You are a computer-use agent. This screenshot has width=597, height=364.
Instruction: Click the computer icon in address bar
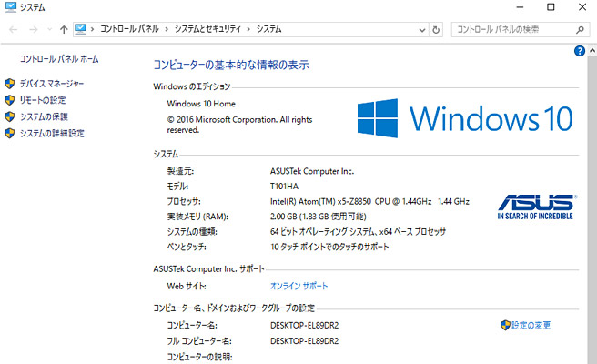(80, 29)
